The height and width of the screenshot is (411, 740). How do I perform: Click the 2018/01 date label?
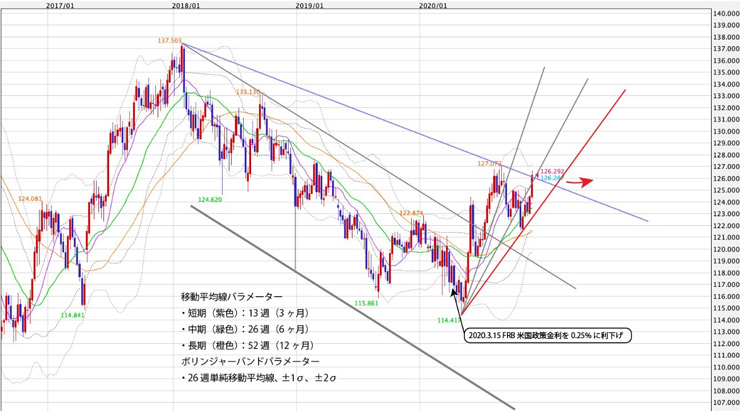point(185,6)
